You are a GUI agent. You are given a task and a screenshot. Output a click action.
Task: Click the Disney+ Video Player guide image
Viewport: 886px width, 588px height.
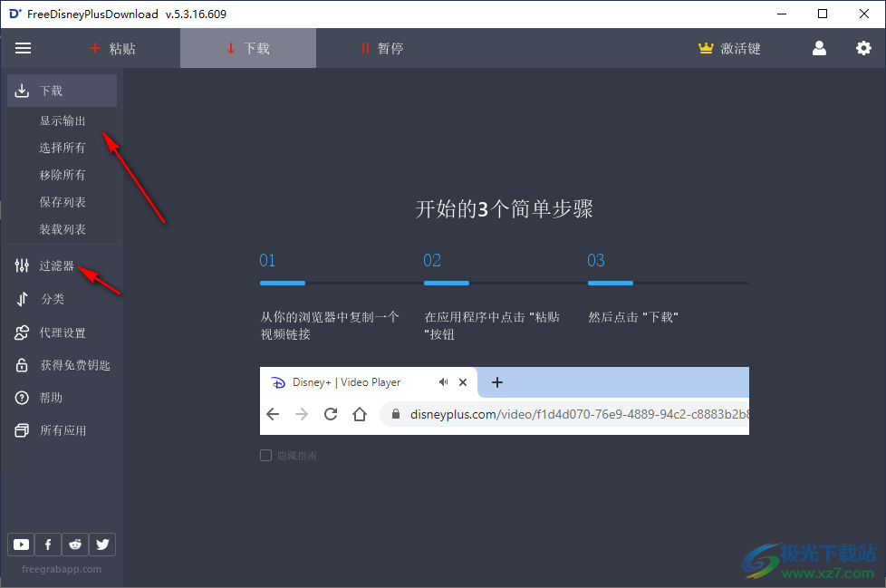click(505, 401)
